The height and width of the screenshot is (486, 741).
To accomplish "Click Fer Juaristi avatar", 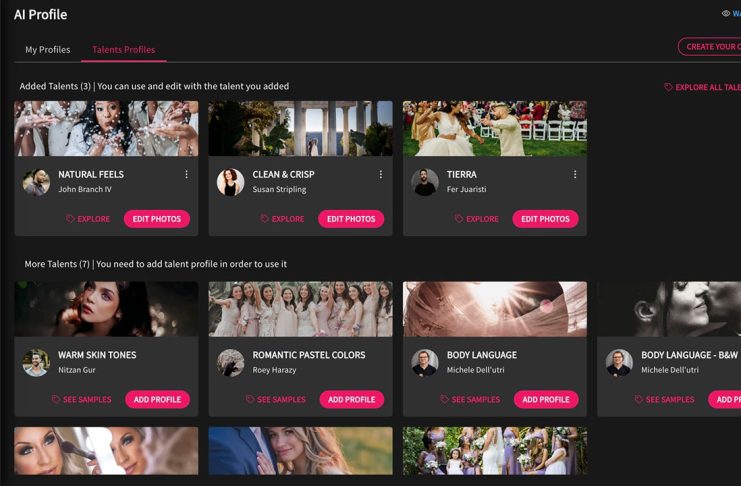I will pyautogui.click(x=425, y=182).
